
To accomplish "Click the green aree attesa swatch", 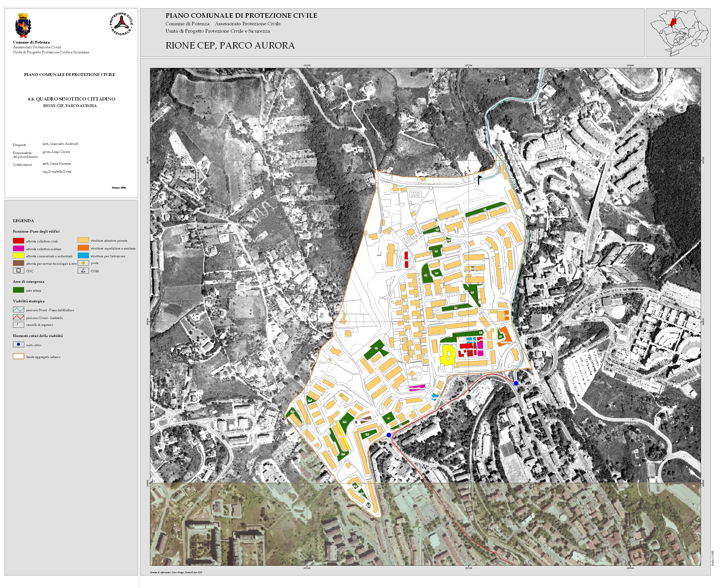I will 18,290.
